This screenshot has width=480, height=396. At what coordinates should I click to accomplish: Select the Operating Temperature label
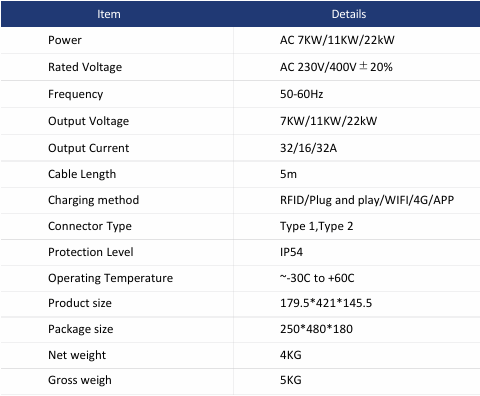click(110, 278)
